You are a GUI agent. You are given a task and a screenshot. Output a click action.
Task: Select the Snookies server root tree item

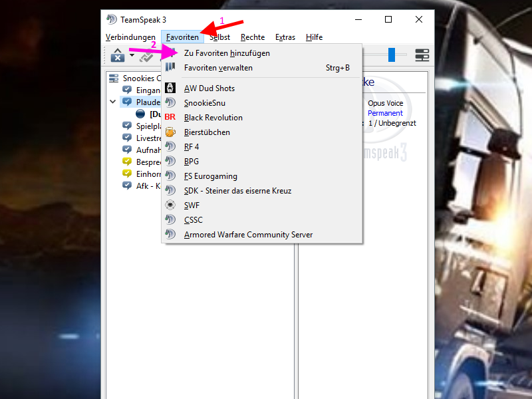[138, 78]
